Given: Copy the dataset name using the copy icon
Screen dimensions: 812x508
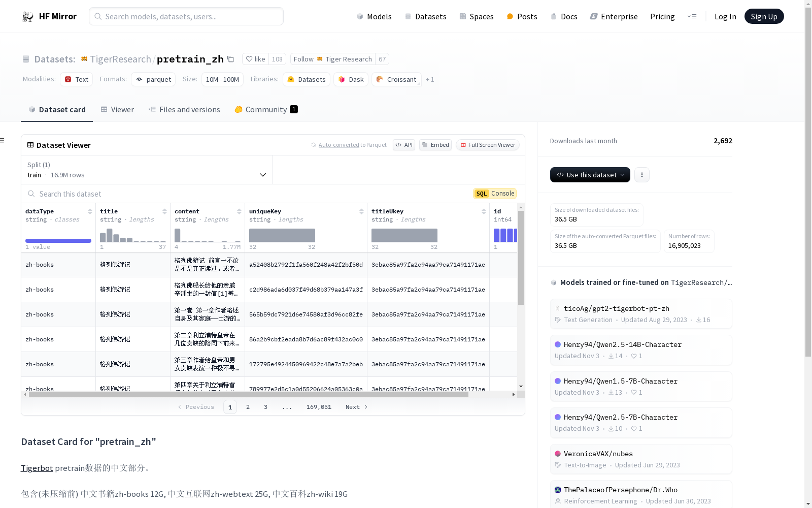Looking at the screenshot, I should click(230, 59).
